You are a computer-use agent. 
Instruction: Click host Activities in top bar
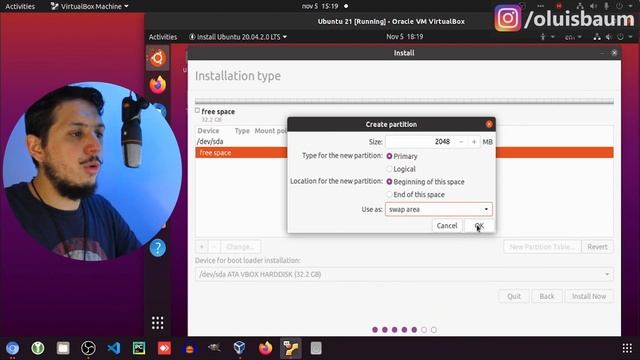coord(20,6)
